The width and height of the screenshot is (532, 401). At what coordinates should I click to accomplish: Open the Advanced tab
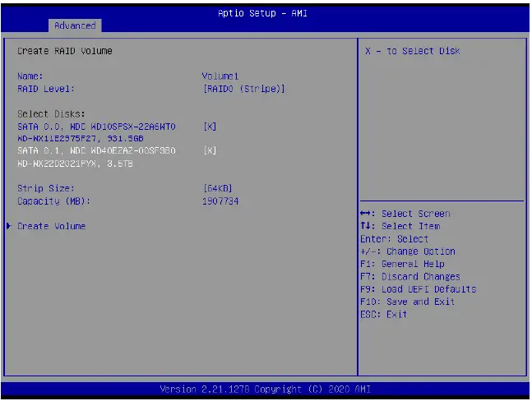click(75, 25)
